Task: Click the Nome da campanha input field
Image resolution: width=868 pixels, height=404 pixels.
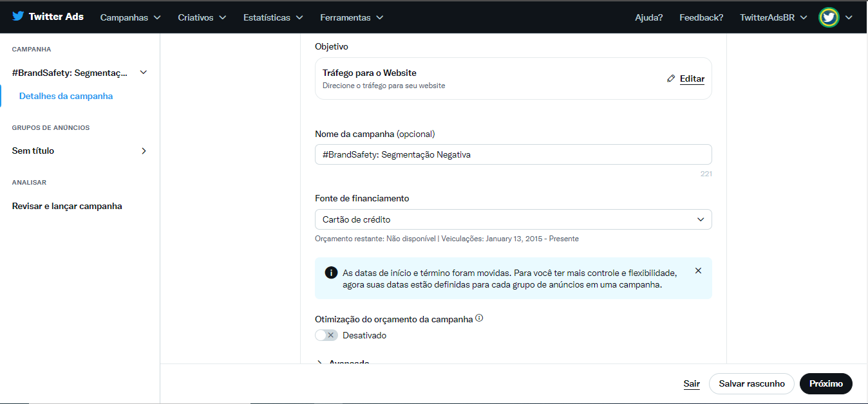Action: [x=513, y=154]
